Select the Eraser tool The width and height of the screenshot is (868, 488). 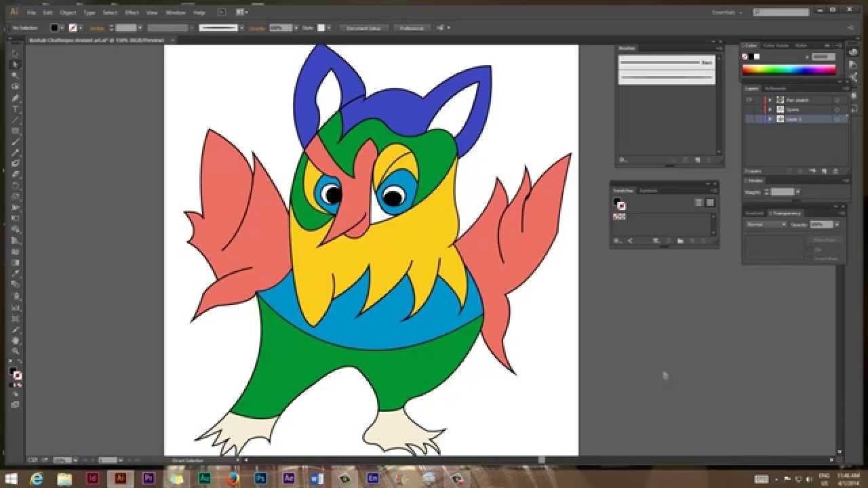pyautogui.click(x=16, y=174)
